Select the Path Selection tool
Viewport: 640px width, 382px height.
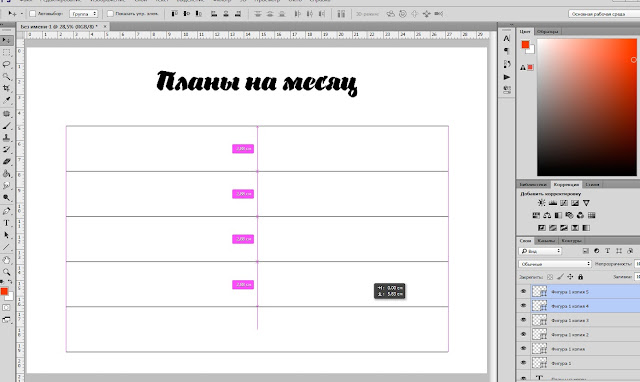coord(7,235)
